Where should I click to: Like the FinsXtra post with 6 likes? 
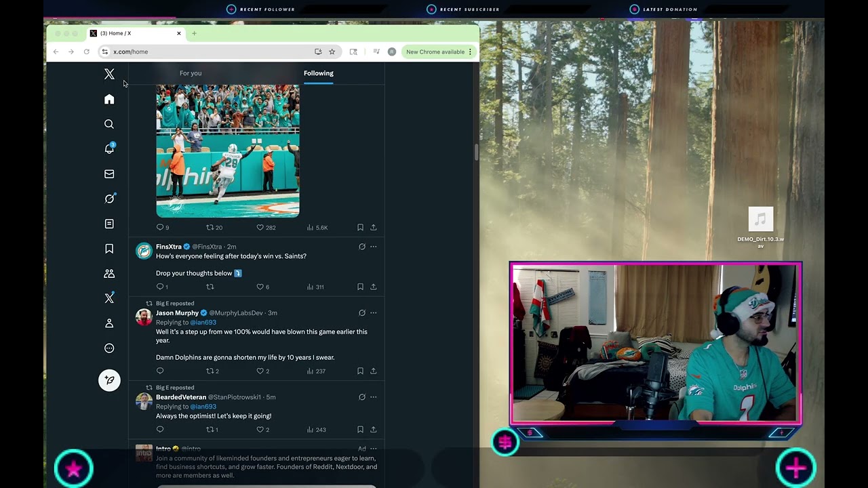coord(262,287)
